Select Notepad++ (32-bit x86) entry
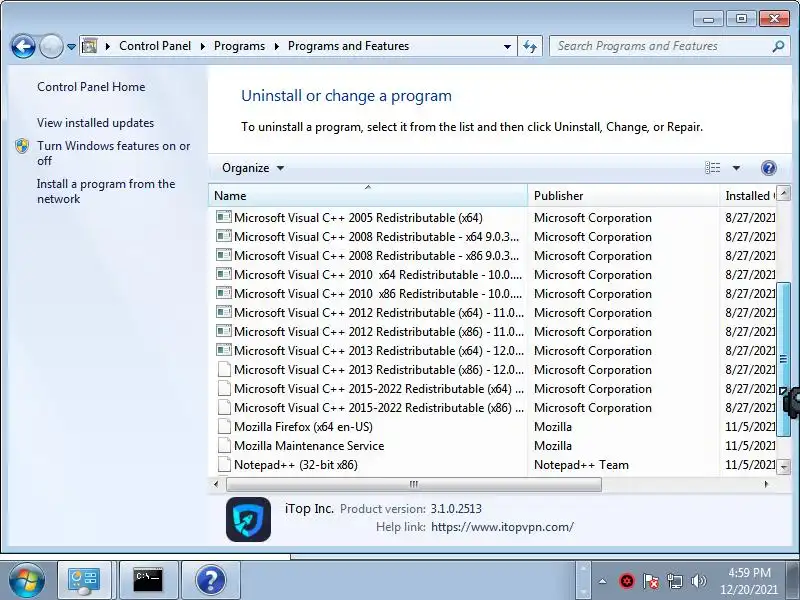This screenshot has height=600, width=800. 492,465
